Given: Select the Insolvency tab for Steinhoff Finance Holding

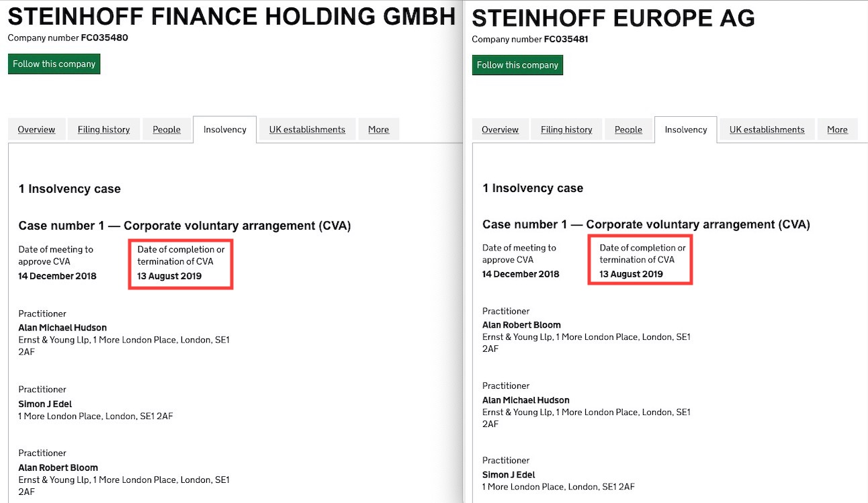Looking at the screenshot, I should point(224,129).
